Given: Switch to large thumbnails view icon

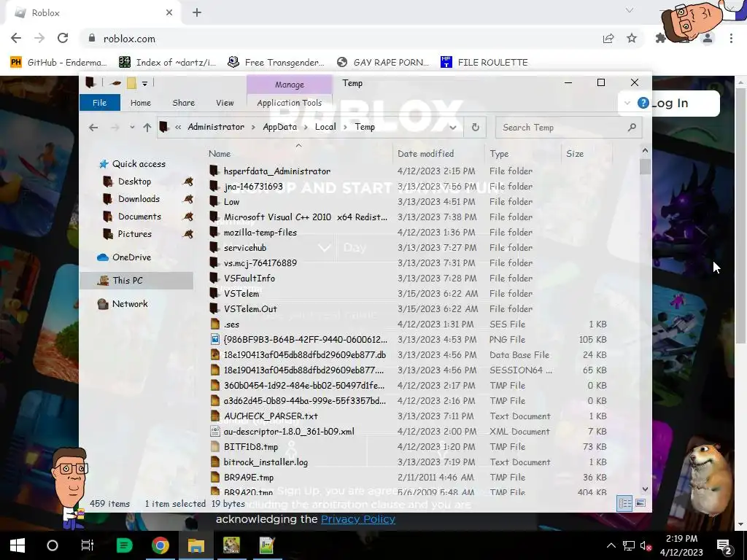Looking at the screenshot, I should (640, 503).
